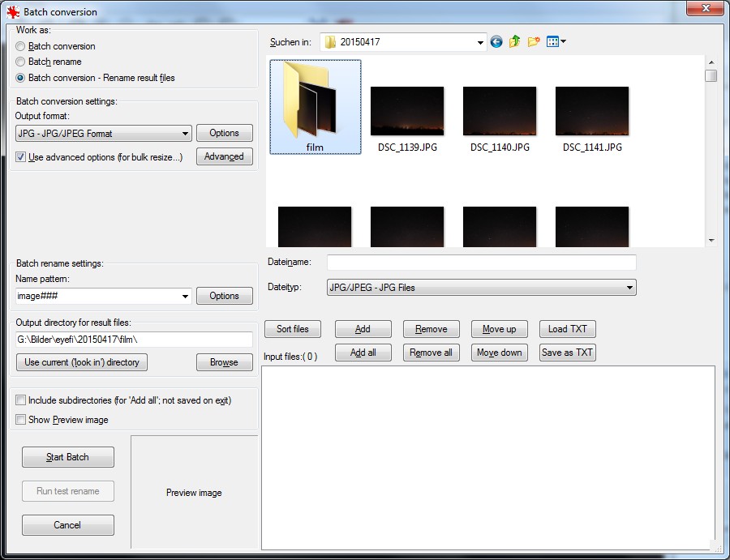This screenshot has width=730, height=560.
Task: Click the back navigation arrow icon
Action: point(496,42)
